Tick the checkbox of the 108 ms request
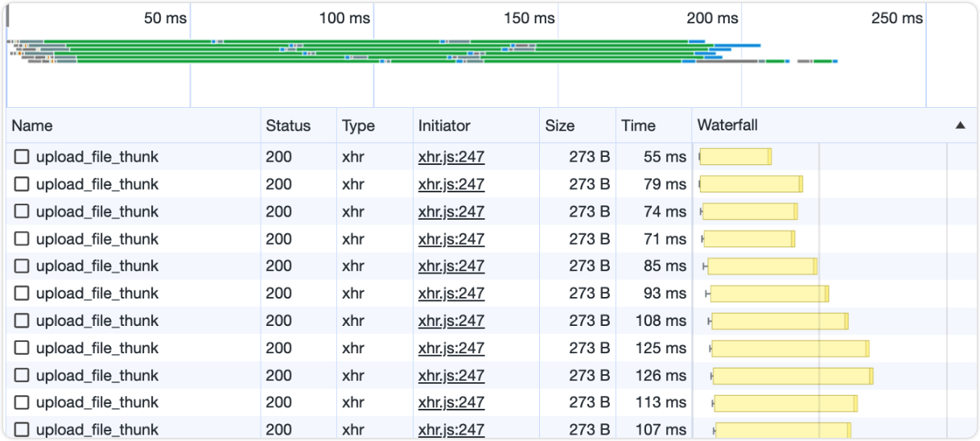Image resolution: width=980 pixels, height=441 pixels. pos(22,320)
